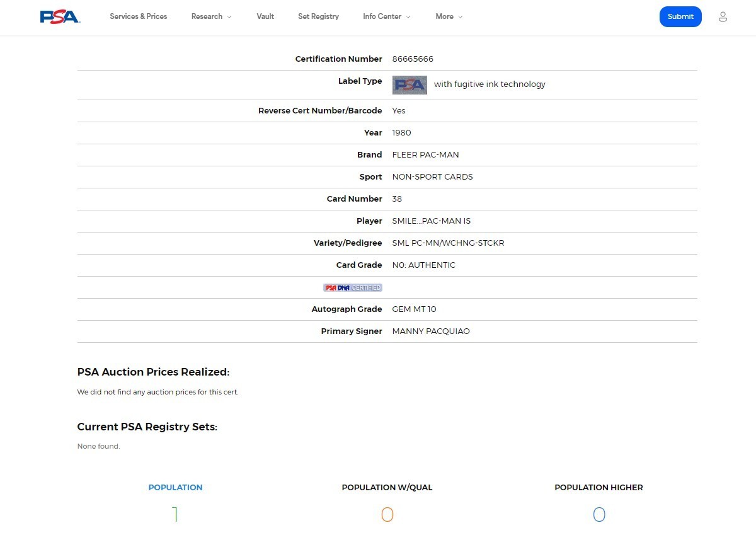Click the Card Grade field label
Image resolution: width=756 pixels, height=552 pixels.
click(x=359, y=265)
